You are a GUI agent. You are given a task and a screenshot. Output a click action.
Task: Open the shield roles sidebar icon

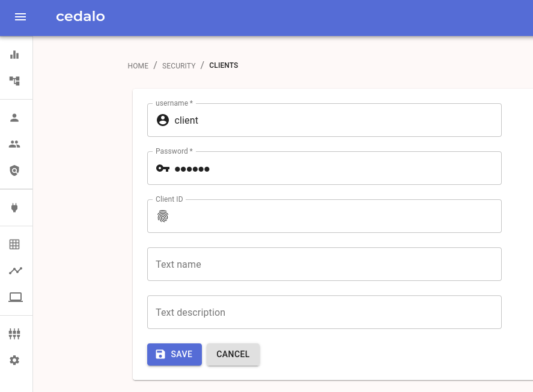[14, 170]
